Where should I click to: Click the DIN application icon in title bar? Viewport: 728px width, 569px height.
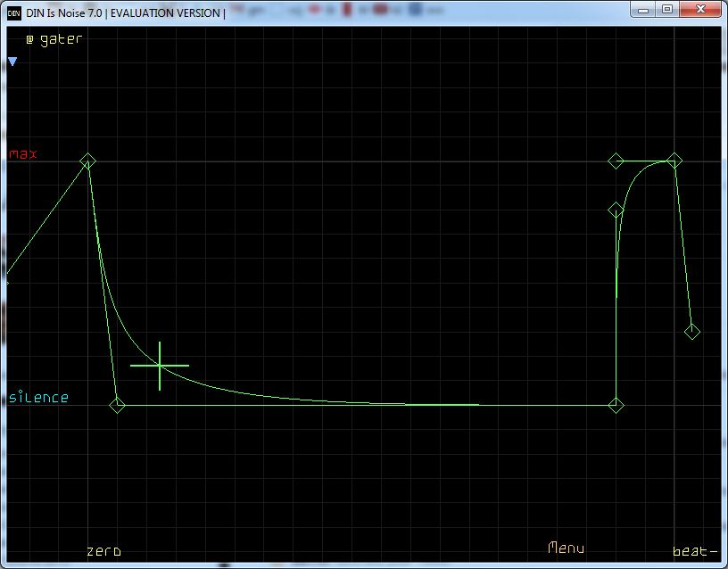click(x=14, y=11)
